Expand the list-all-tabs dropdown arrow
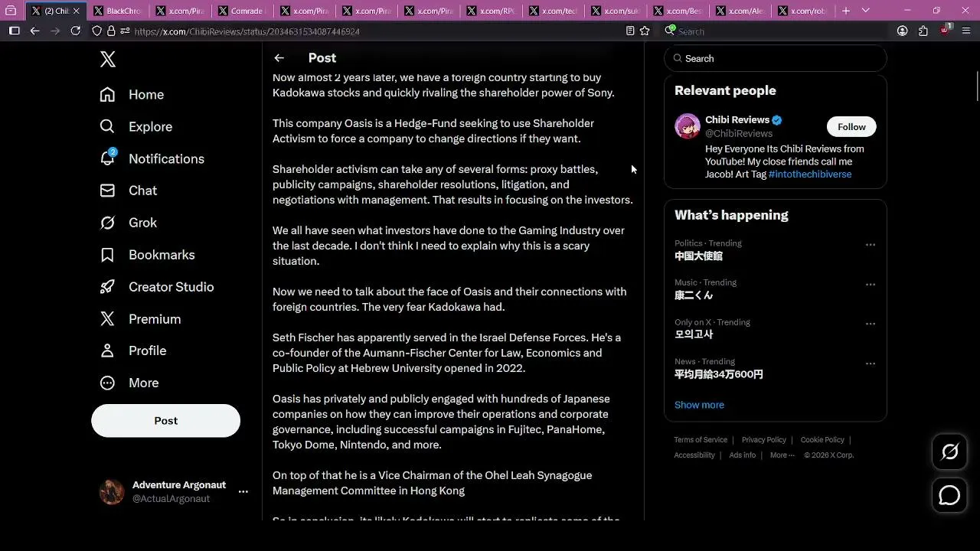 click(x=865, y=11)
